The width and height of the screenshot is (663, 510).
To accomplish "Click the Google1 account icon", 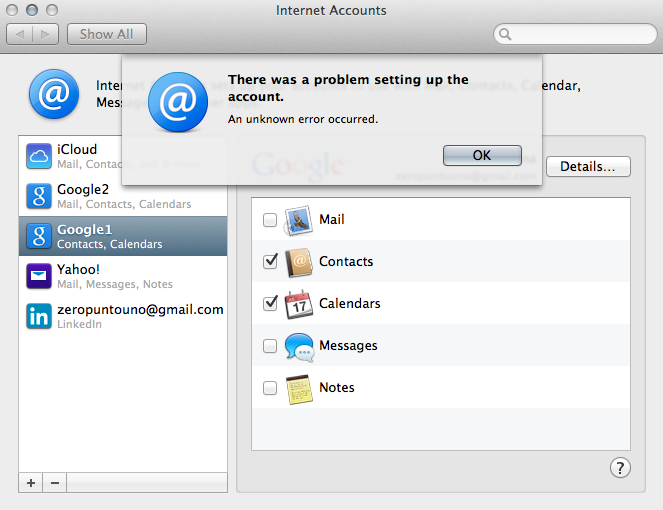I will click(x=39, y=236).
